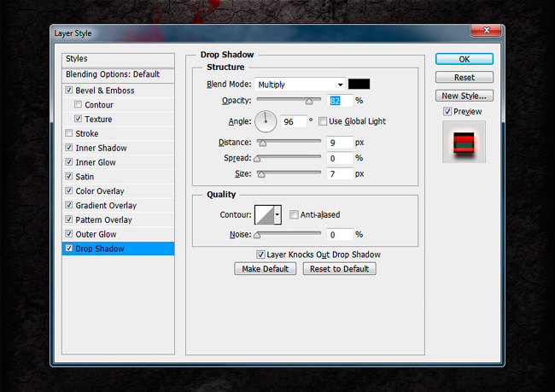Toggle the Bevel & Emboss checkbox
Viewport: 555px width, 392px height.
[x=69, y=90]
